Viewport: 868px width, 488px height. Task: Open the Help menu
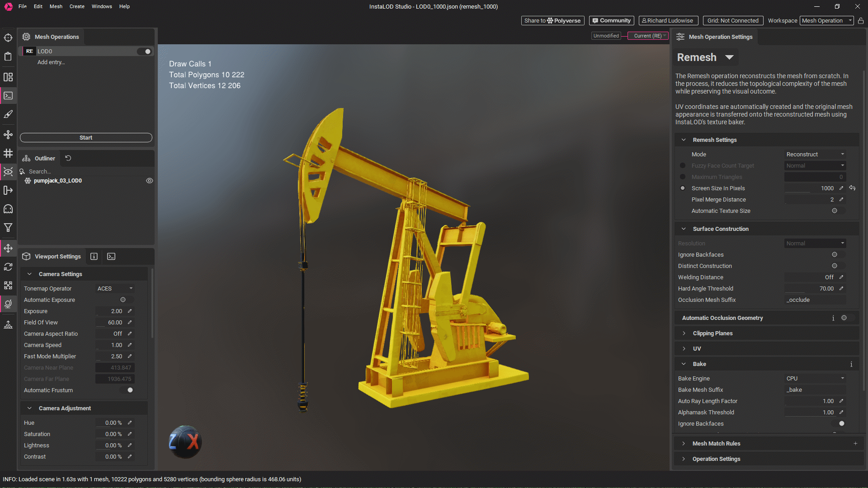coord(124,6)
